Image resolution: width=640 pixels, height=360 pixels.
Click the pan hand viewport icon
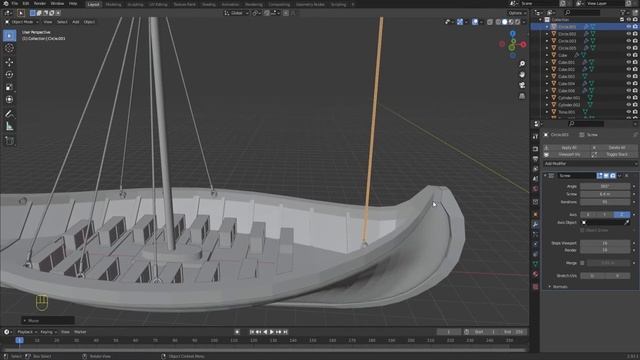tap(522, 75)
